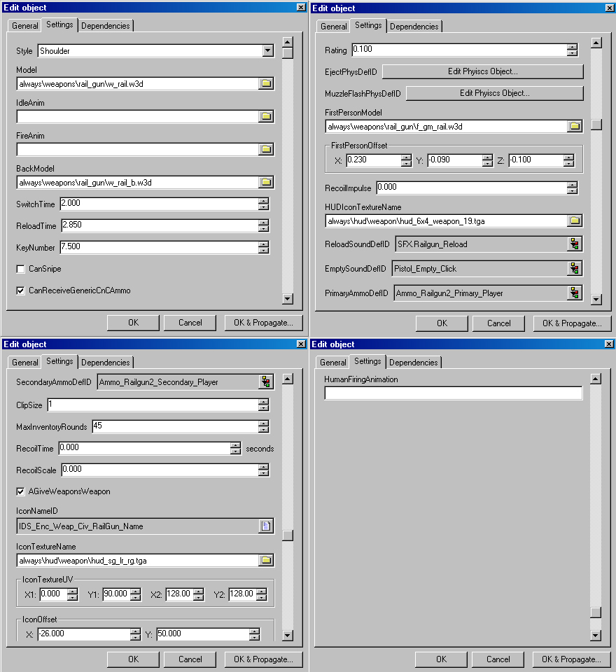Image resolution: width=616 pixels, height=672 pixels.
Task: Toggle the AGiveWeaponsWeapon checkbox
Action: 20,491
